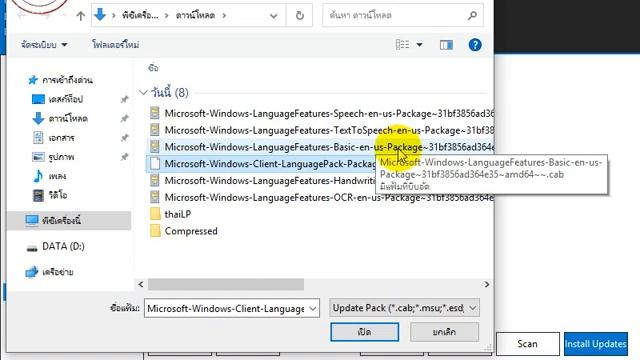
Task: Select the DATA (D:) drive
Action: [63, 247]
